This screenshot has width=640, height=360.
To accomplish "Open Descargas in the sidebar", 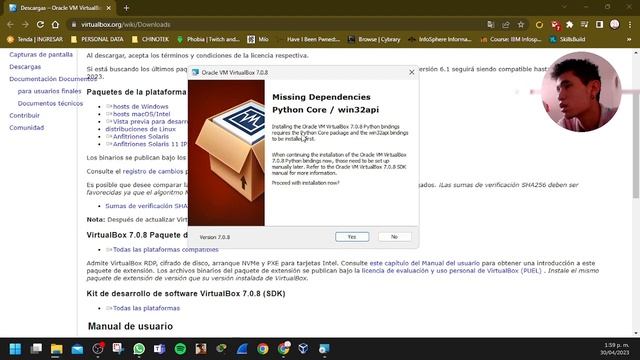I will 25,67.
